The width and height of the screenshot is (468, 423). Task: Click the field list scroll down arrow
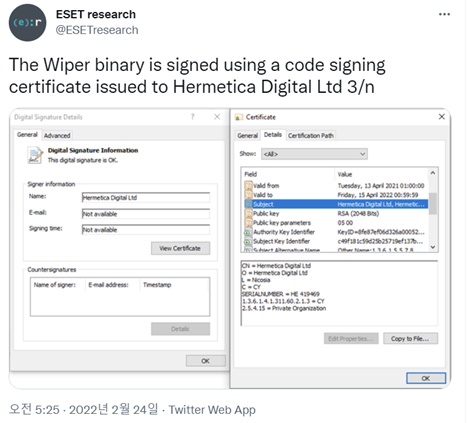coord(433,247)
